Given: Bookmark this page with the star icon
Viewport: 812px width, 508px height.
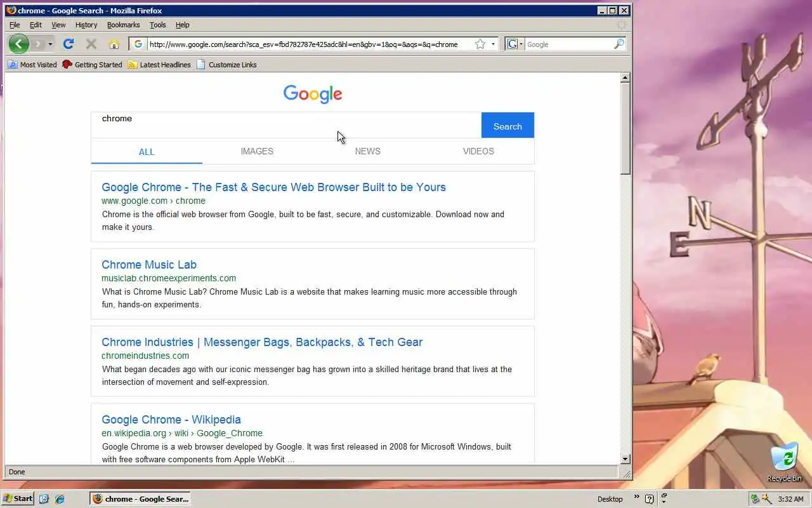Looking at the screenshot, I should pos(480,44).
